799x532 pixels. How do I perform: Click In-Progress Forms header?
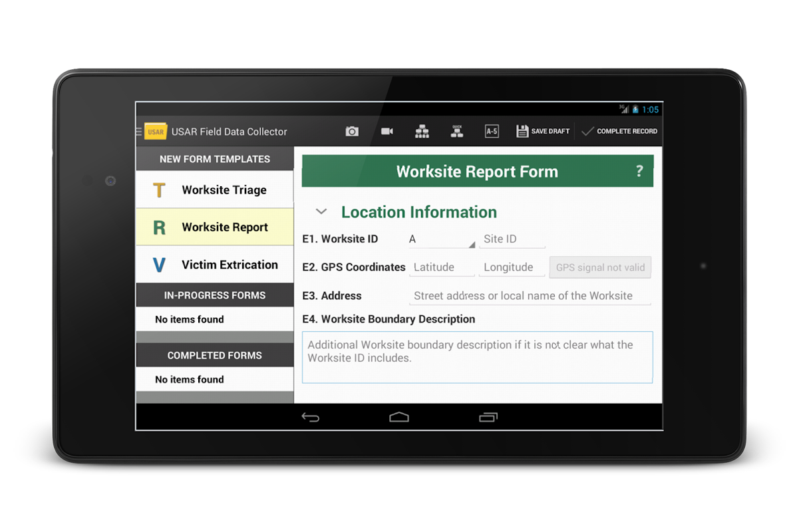[215, 295]
